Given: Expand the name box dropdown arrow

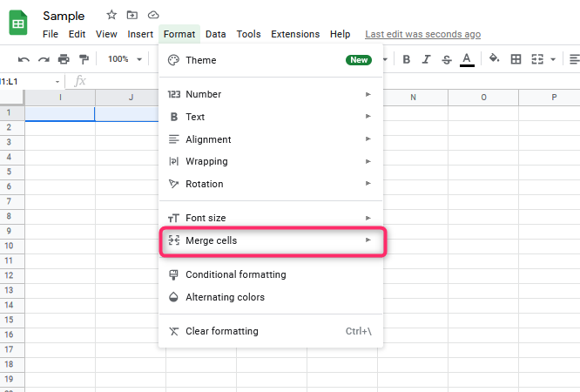Looking at the screenshot, I should (57, 82).
